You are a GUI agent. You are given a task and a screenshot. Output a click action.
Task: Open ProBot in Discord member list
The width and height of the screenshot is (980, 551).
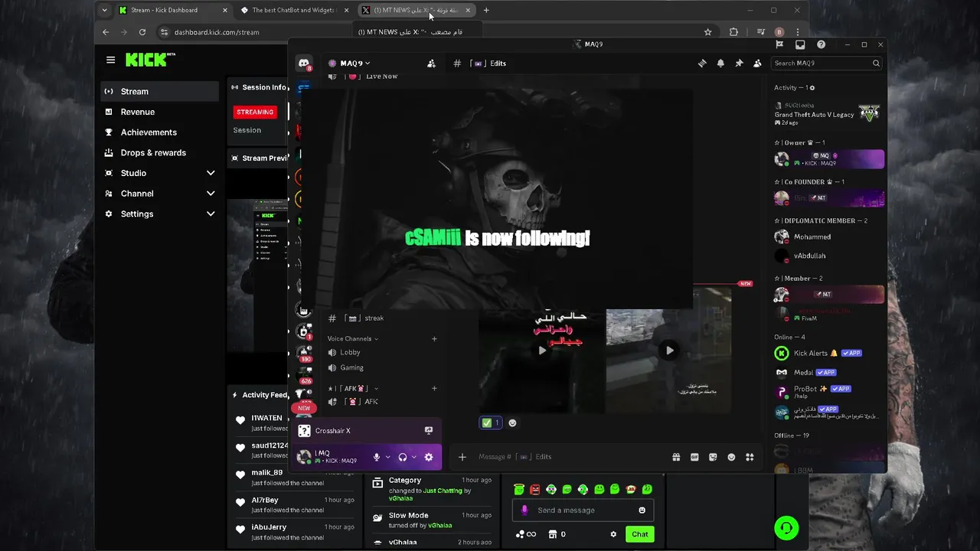pyautogui.click(x=828, y=390)
